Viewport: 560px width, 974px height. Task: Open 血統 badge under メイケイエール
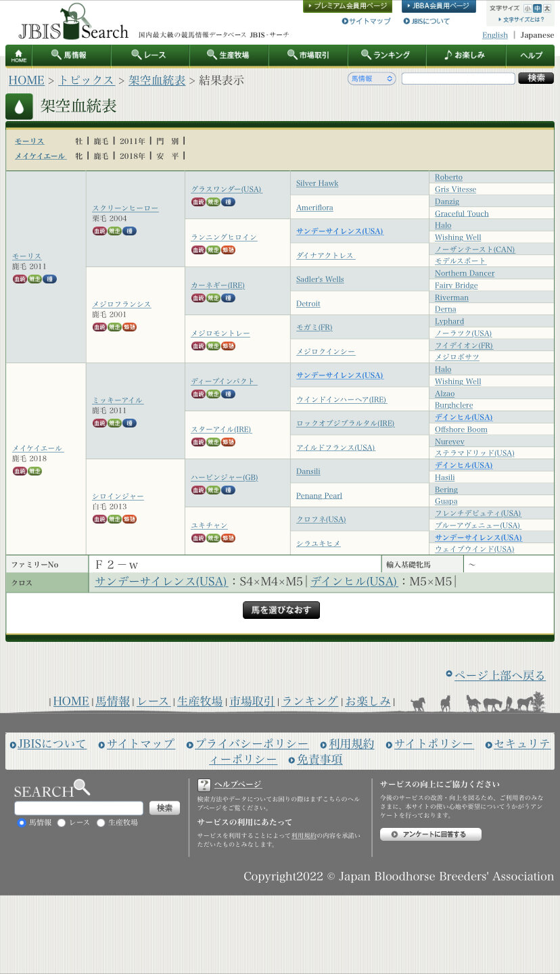(19, 471)
